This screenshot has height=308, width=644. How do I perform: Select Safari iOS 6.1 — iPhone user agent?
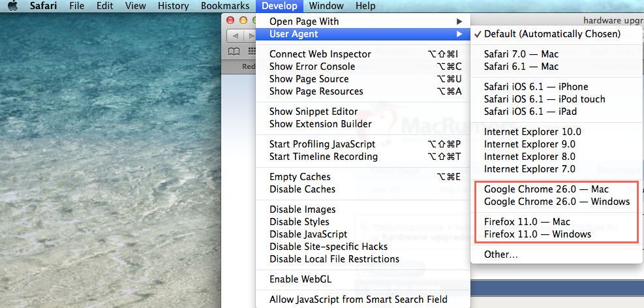(555, 87)
